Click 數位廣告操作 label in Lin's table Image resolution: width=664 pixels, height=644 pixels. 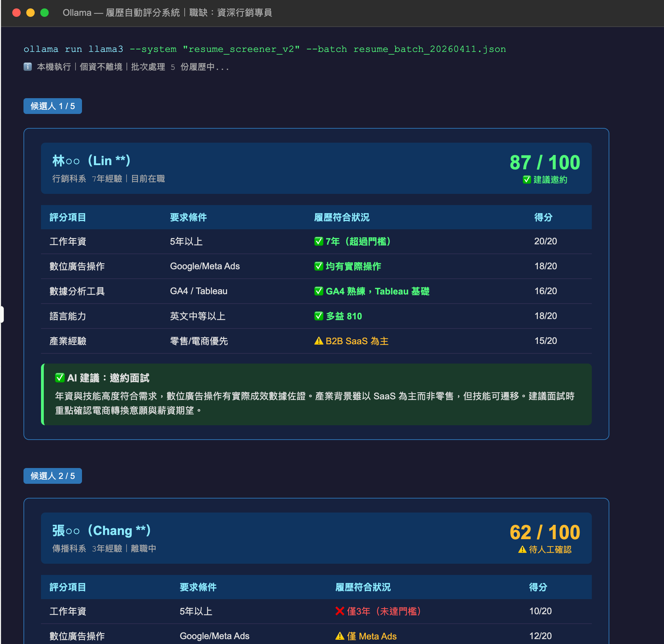[x=77, y=266]
